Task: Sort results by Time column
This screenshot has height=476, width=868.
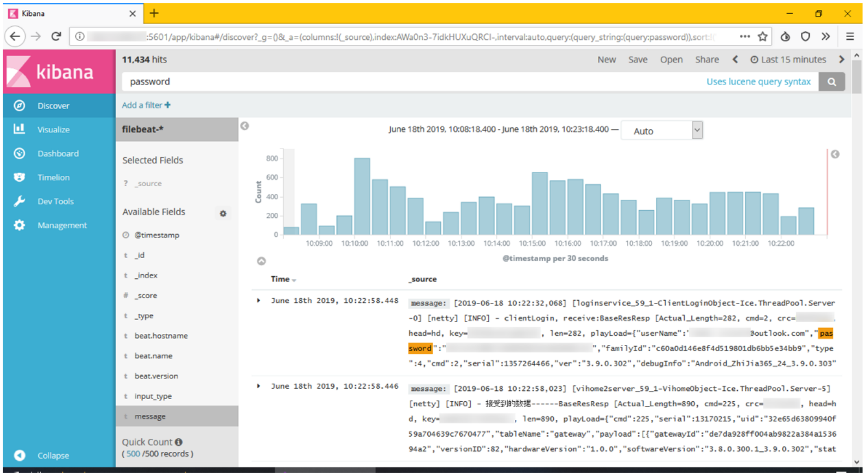Action: click(x=283, y=279)
